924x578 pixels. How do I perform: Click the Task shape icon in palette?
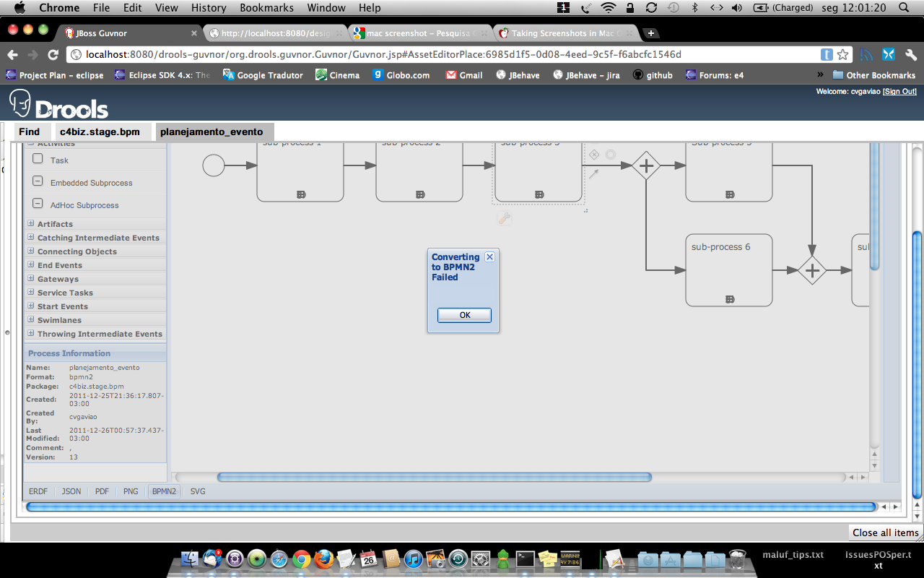click(38, 160)
